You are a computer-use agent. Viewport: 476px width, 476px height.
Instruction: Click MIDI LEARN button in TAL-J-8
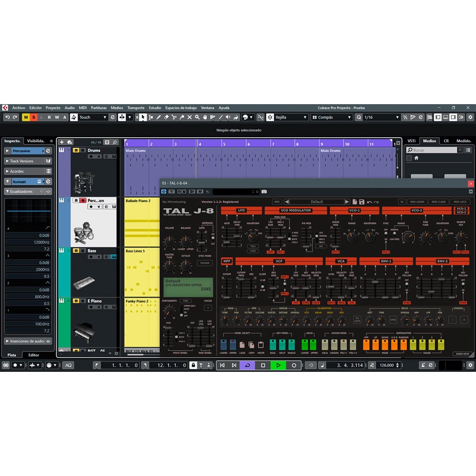[417, 202]
